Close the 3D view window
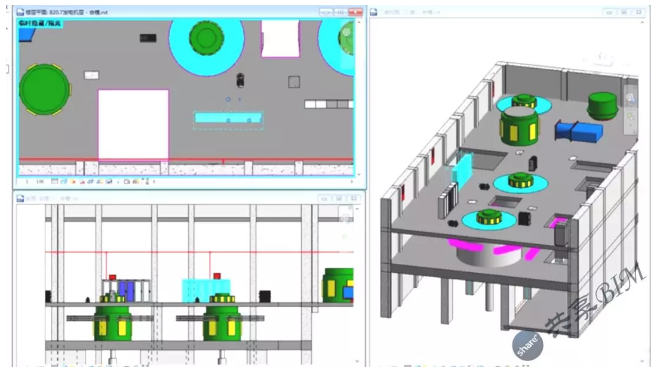Screen dimensions: 658x371 pyautogui.click(x=639, y=12)
